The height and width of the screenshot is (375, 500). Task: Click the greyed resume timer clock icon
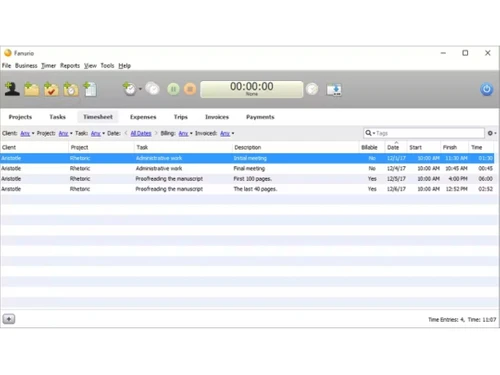coord(153,89)
